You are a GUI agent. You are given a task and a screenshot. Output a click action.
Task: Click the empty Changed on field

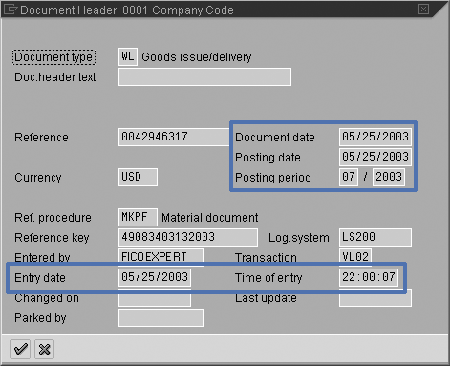pos(154,298)
